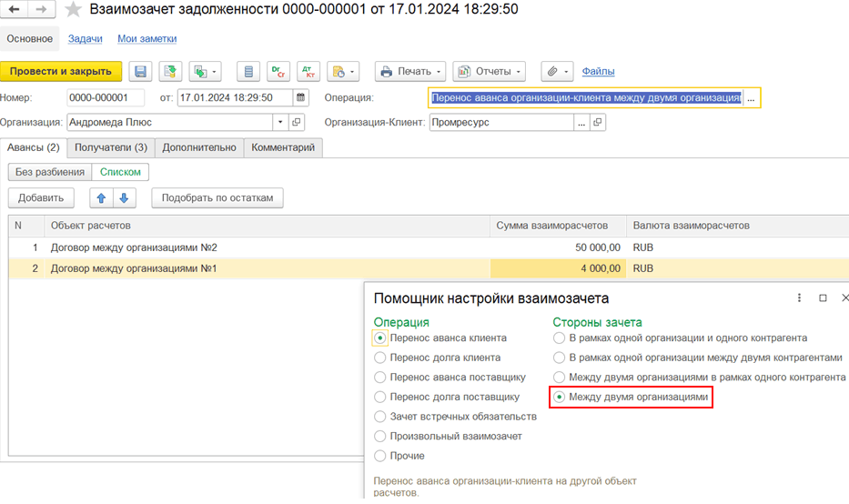The width and height of the screenshot is (849, 504).
Task: Click the Номер input field
Action: coord(105,97)
